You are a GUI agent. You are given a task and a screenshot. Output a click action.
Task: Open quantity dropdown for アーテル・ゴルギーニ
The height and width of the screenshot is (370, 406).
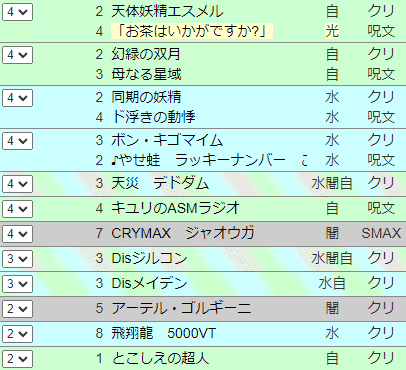[17, 309]
